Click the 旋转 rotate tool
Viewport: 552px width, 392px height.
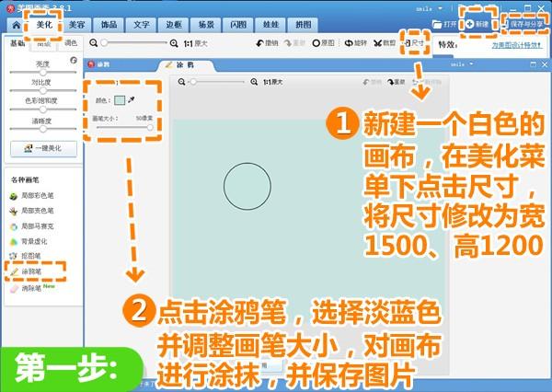(x=356, y=43)
